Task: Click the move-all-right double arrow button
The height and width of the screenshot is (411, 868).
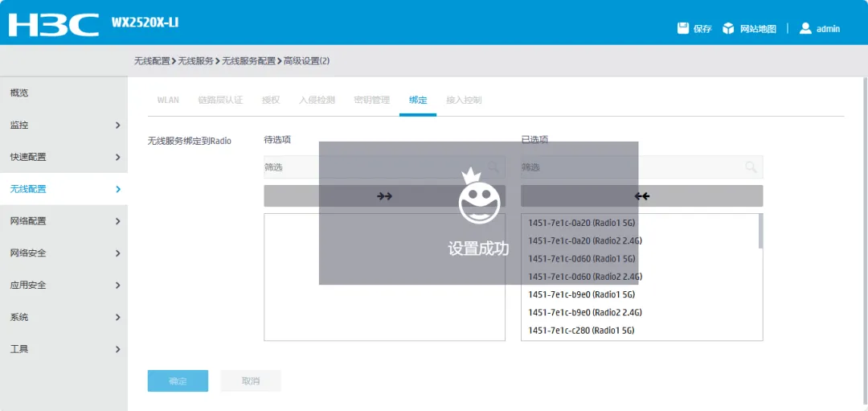Action: (385, 196)
